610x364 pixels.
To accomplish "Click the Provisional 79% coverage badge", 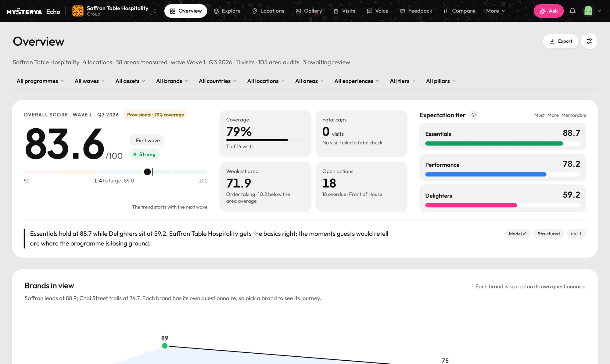I will (x=156, y=115).
